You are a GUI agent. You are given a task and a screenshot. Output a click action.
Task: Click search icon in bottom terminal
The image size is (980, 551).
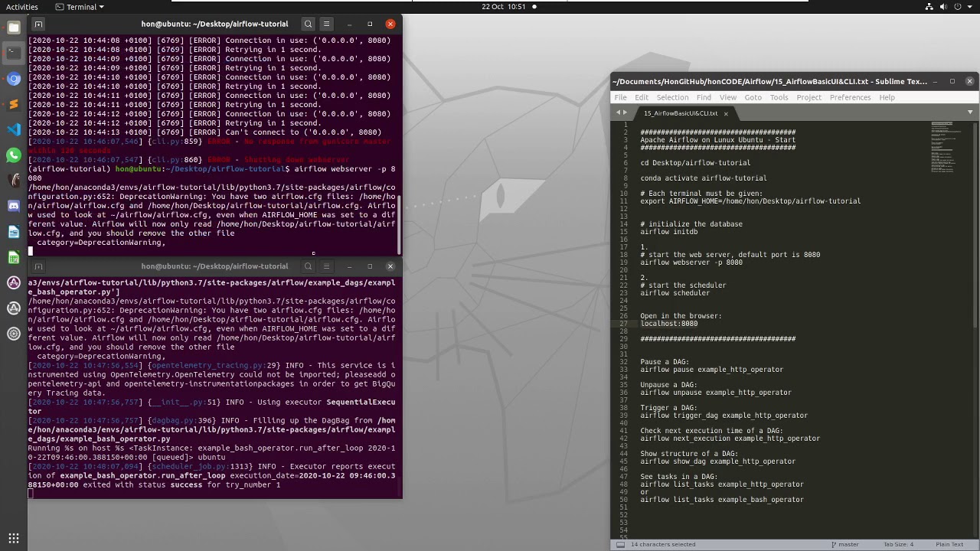pos(308,266)
